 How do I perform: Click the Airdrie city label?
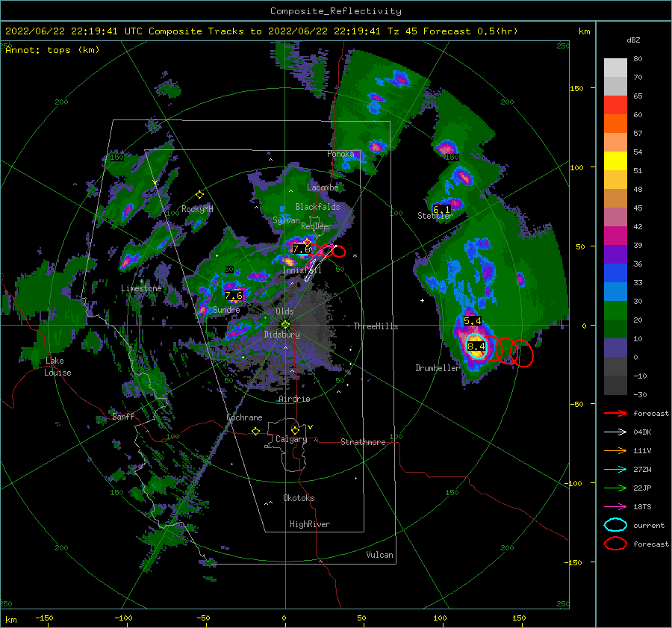click(294, 399)
